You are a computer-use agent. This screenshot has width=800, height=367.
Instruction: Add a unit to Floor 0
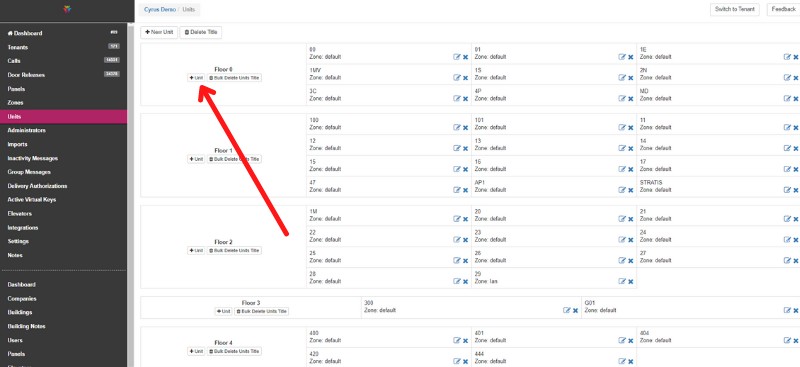(x=196, y=78)
